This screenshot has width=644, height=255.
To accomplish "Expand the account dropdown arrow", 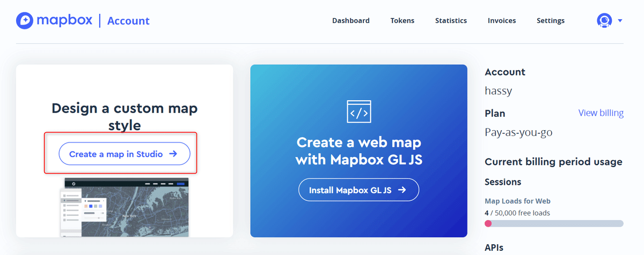I will click(x=620, y=20).
